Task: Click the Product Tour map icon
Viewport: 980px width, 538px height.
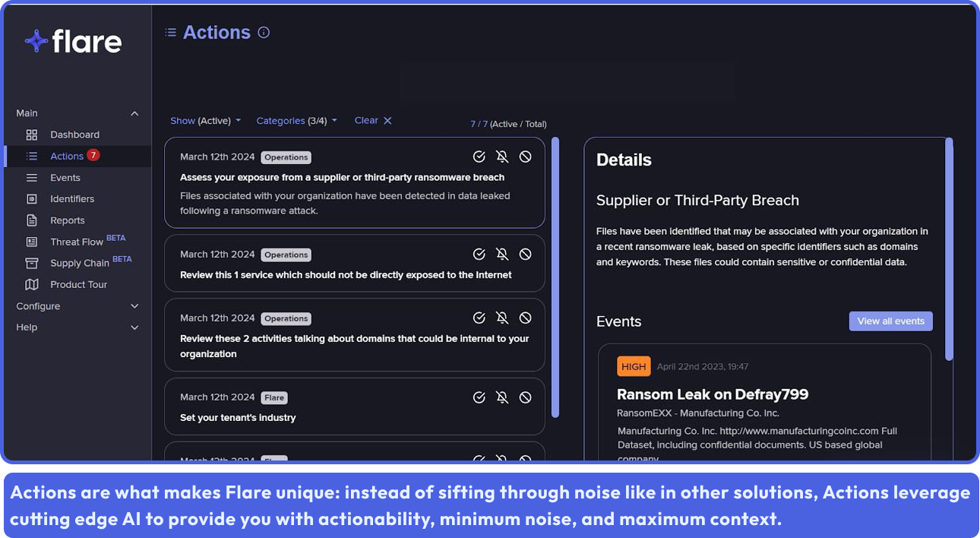Action: click(x=32, y=284)
